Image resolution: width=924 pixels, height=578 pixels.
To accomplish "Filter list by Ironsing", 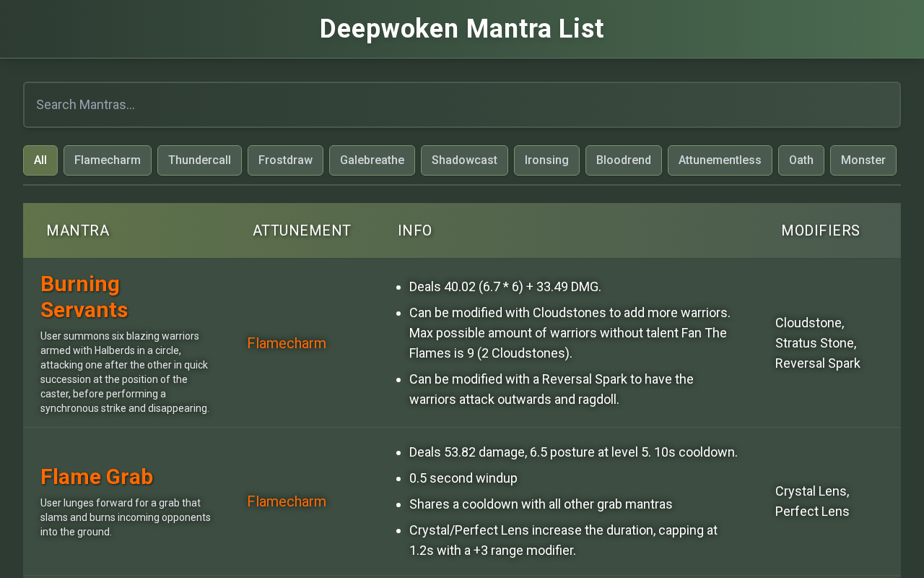I will pos(546,160).
